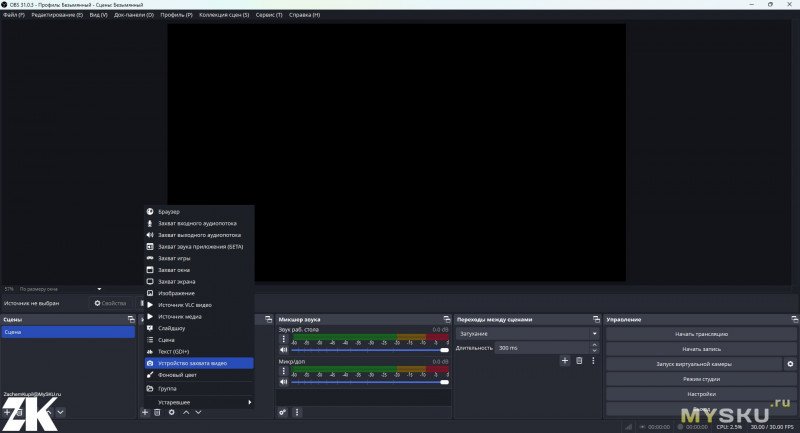Undock the Переходы между сценами panel

596,319
